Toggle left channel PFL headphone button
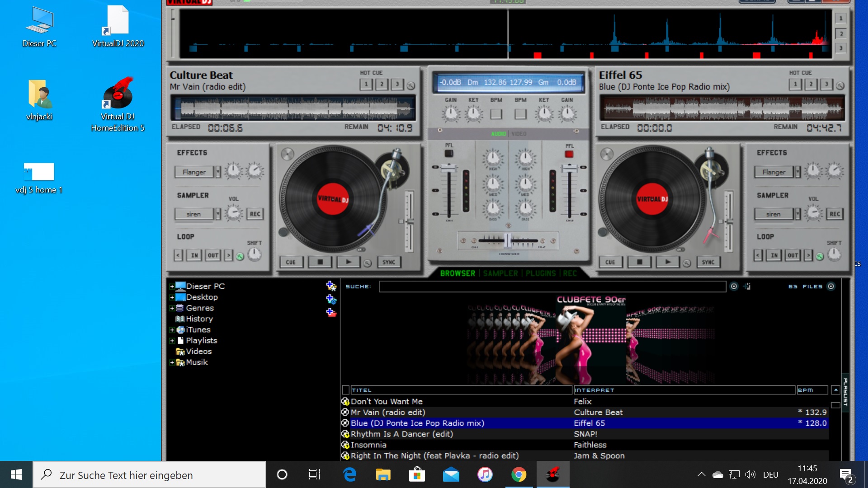This screenshot has width=868, height=488. click(x=449, y=154)
